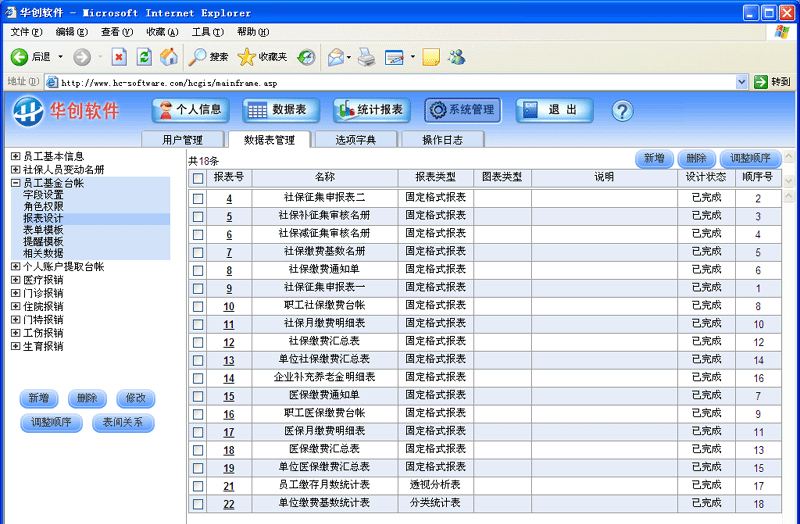
Task: Click the help question mark icon
Action: [622, 111]
